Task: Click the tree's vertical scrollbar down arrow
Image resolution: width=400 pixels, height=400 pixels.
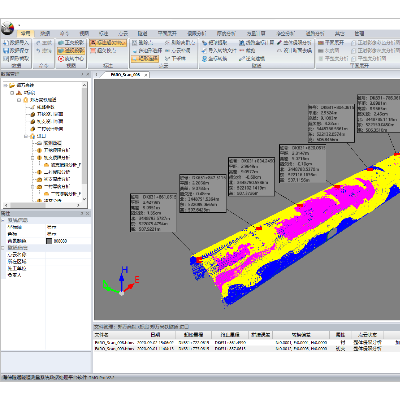Action: click(x=84, y=199)
